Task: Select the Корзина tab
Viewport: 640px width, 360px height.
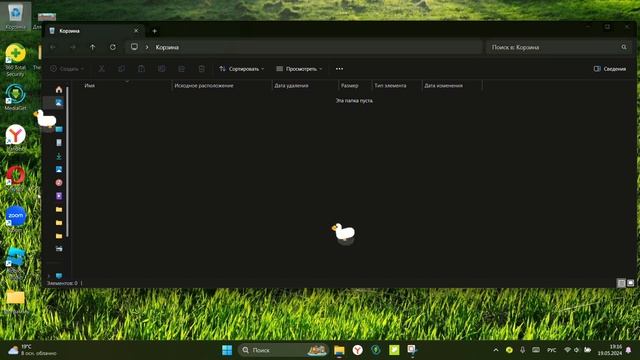Action: pos(93,31)
